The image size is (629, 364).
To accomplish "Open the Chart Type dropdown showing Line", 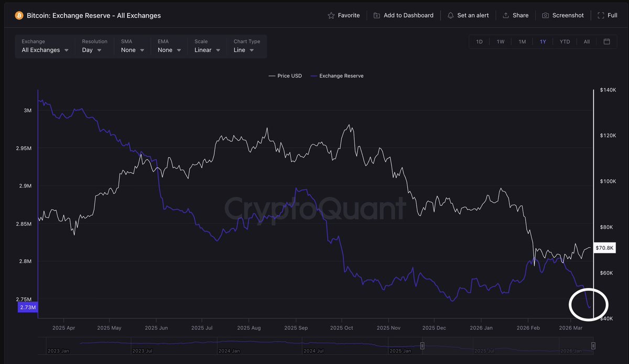I will pyautogui.click(x=244, y=50).
